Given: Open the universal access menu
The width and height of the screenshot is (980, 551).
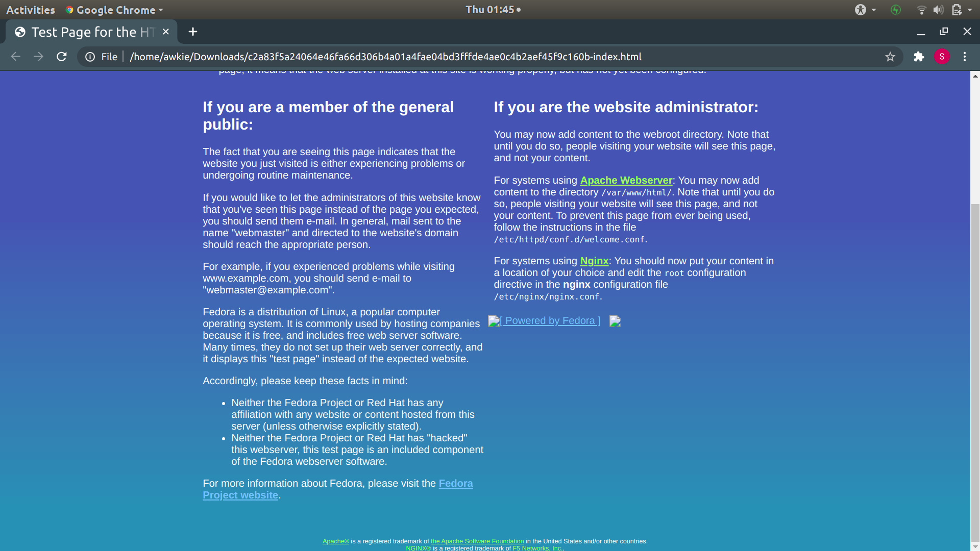Looking at the screenshot, I should 865,10.
